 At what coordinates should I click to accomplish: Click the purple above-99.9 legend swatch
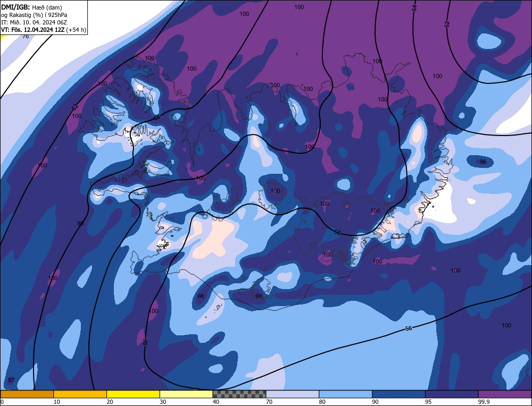505,394
